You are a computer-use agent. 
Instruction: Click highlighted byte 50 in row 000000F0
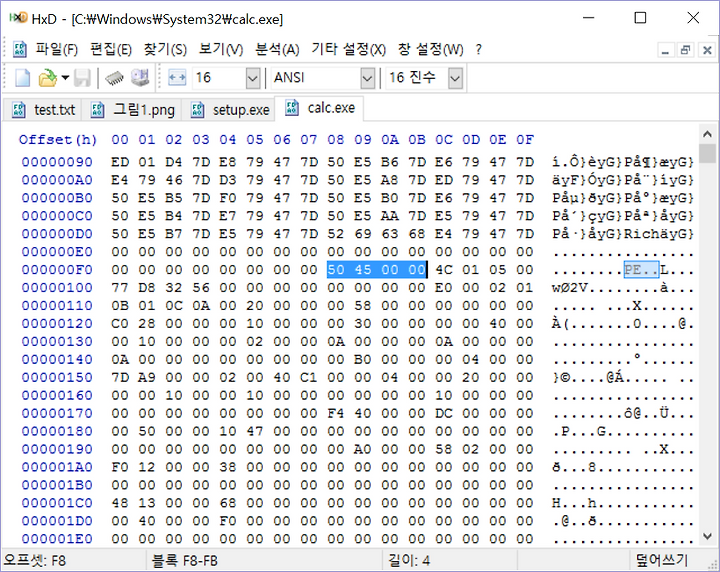coord(336,269)
